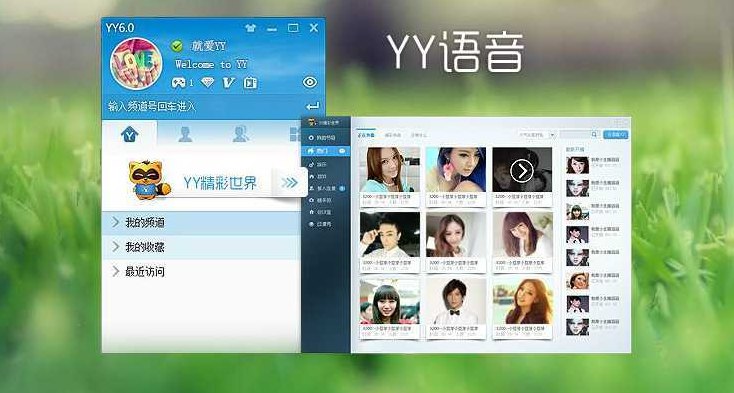The width and height of the screenshot is (734, 393).
Task: Click the raccoon mascot icon
Action: (x=148, y=180)
